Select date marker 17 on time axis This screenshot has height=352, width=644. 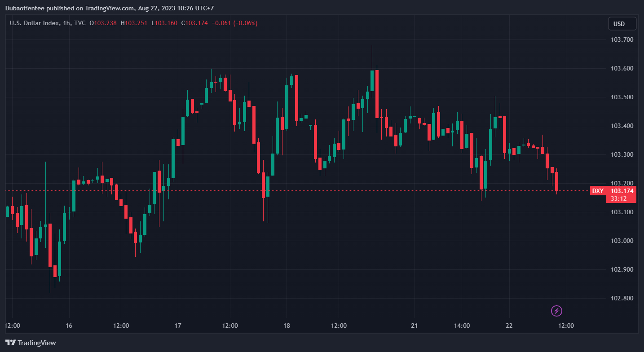[178, 326]
